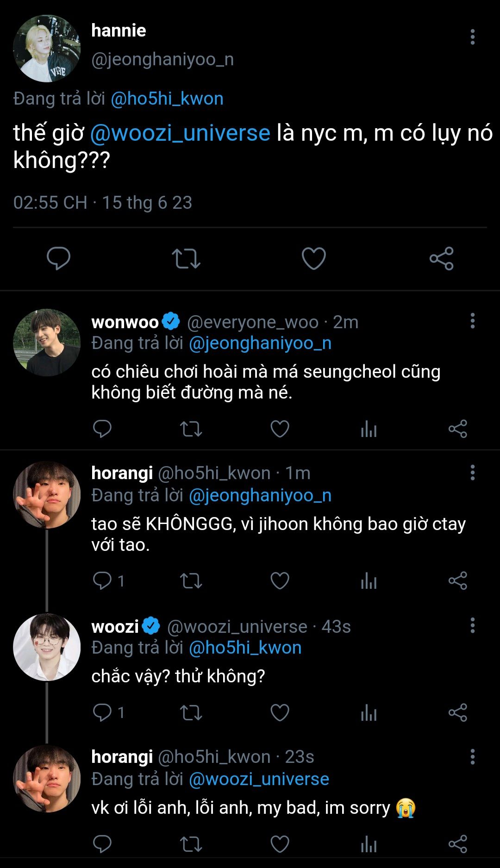Reply to woozi's tweet
The height and width of the screenshot is (868, 500).
[102, 712]
